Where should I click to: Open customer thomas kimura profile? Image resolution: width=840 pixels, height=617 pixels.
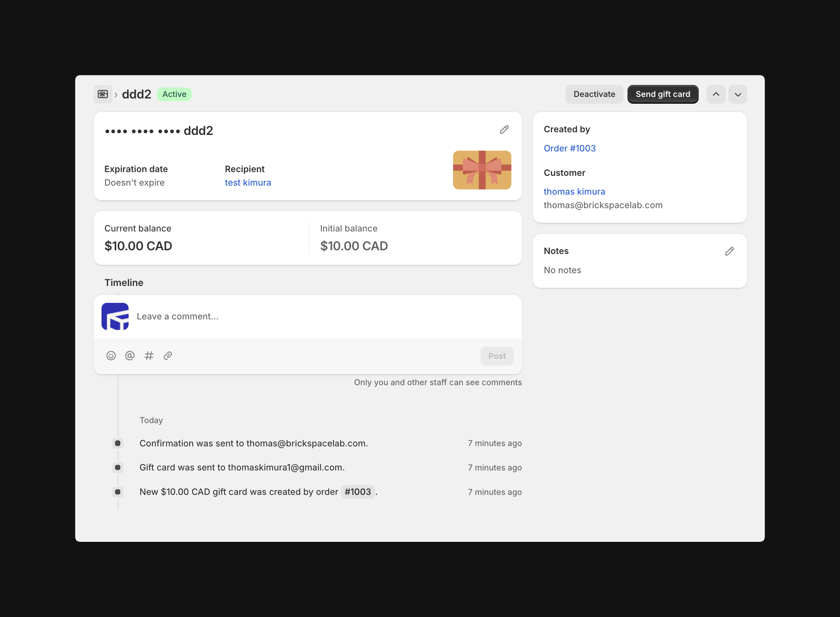click(574, 192)
